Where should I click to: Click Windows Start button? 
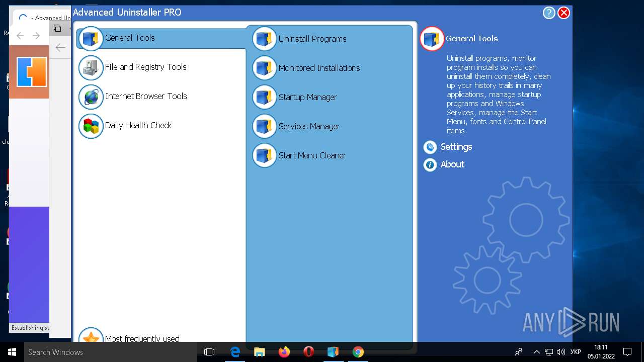point(12,352)
